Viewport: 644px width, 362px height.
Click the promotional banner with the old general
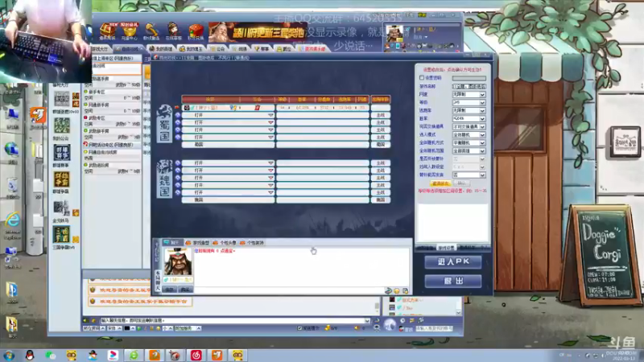(x=258, y=32)
